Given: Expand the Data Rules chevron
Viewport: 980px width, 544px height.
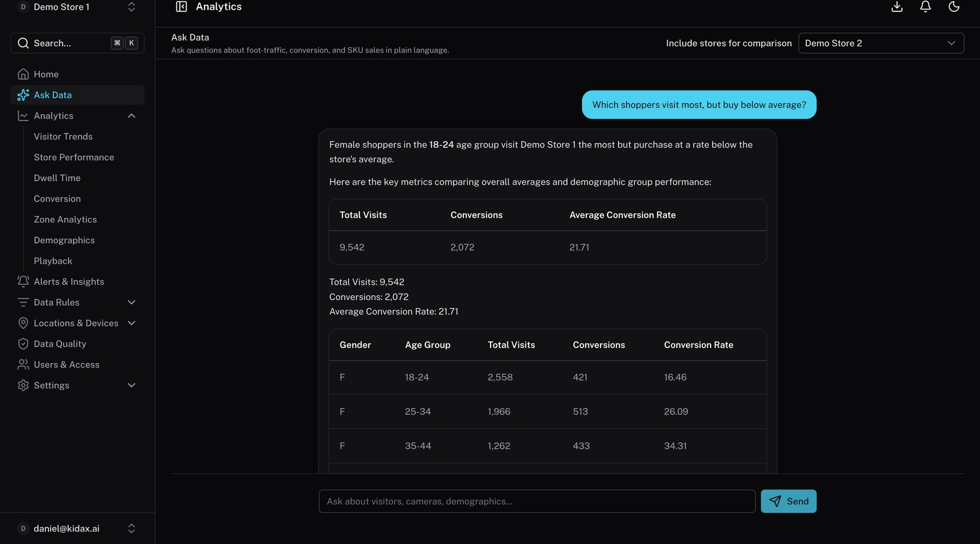Looking at the screenshot, I should (x=131, y=302).
